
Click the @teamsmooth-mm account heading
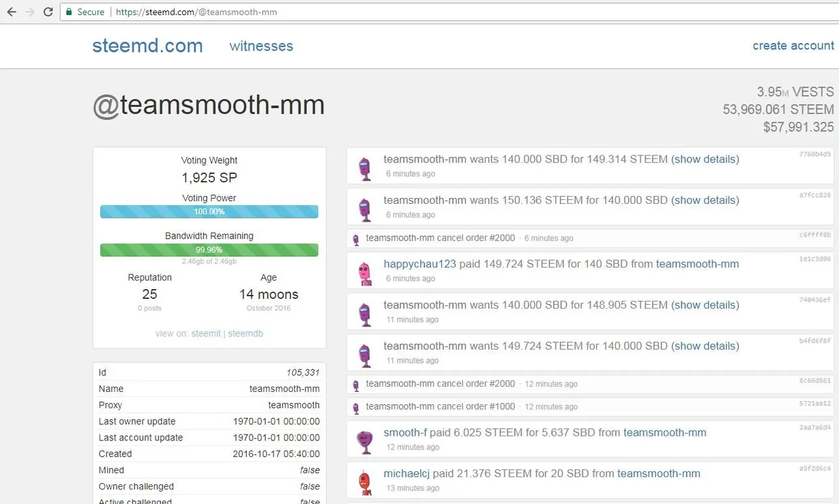(208, 106)
